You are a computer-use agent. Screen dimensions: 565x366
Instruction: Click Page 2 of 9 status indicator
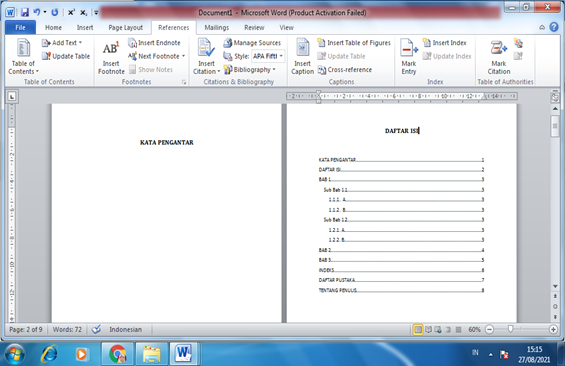pyautogui.click(x=26, y=329)
